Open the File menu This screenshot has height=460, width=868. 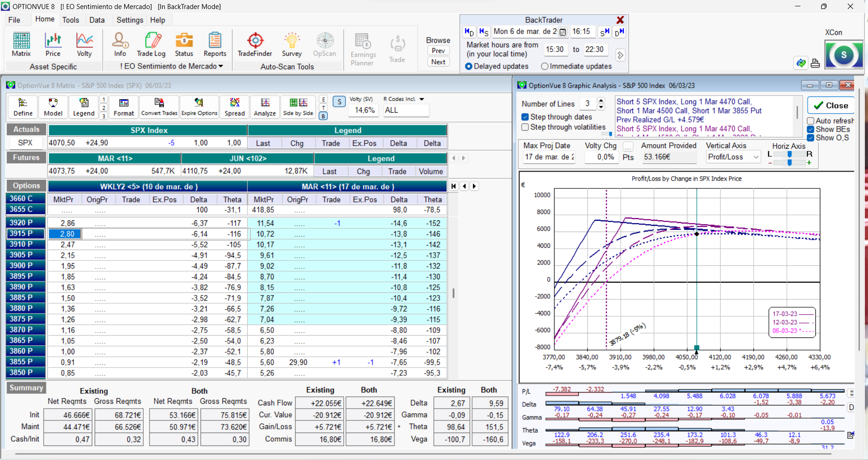tap(14, 20)
